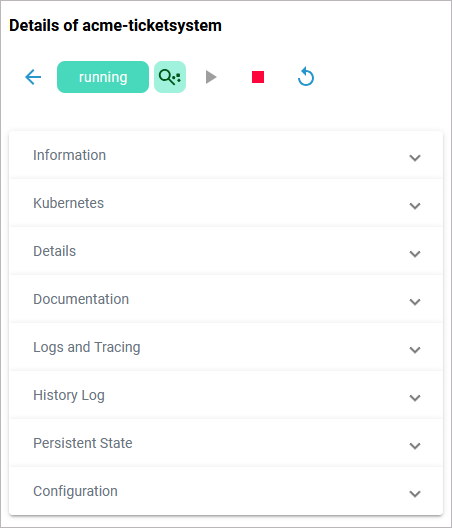Expand the Information chevron
The height and width of the screenshot is (528, 452).
tap(415, 158)
